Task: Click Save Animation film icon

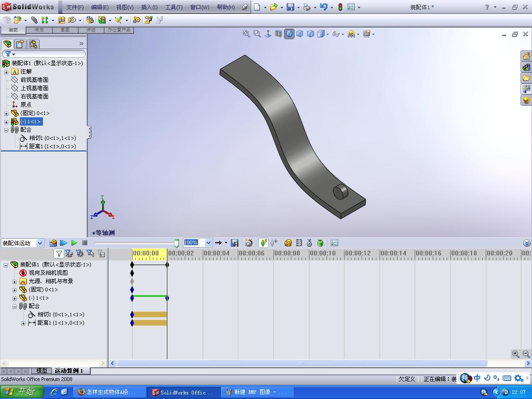Action: [x=235, y=243]
